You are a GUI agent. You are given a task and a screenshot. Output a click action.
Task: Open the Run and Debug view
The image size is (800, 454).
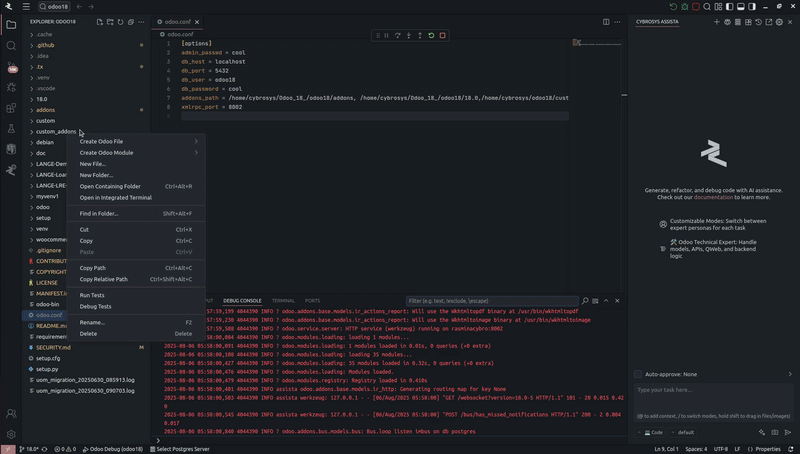(11, 87)
